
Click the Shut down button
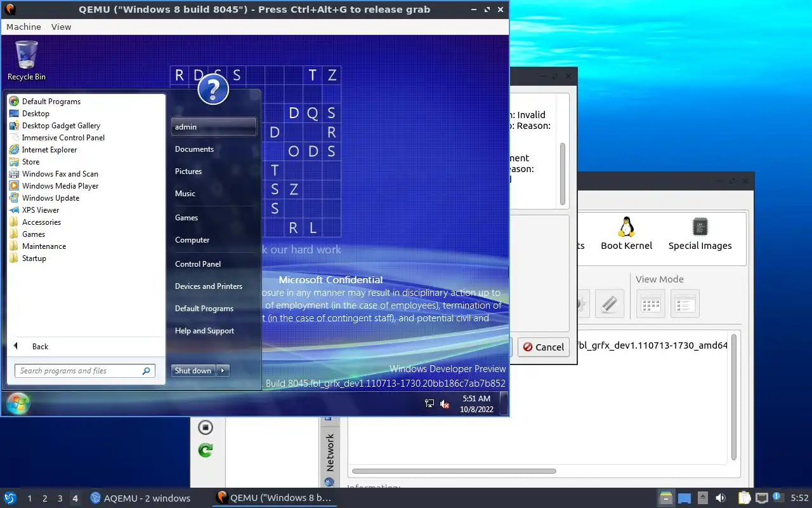193,371
